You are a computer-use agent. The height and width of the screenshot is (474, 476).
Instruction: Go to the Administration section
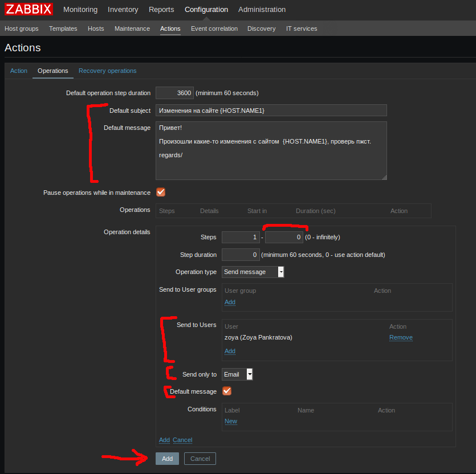[x=262, y=9]
